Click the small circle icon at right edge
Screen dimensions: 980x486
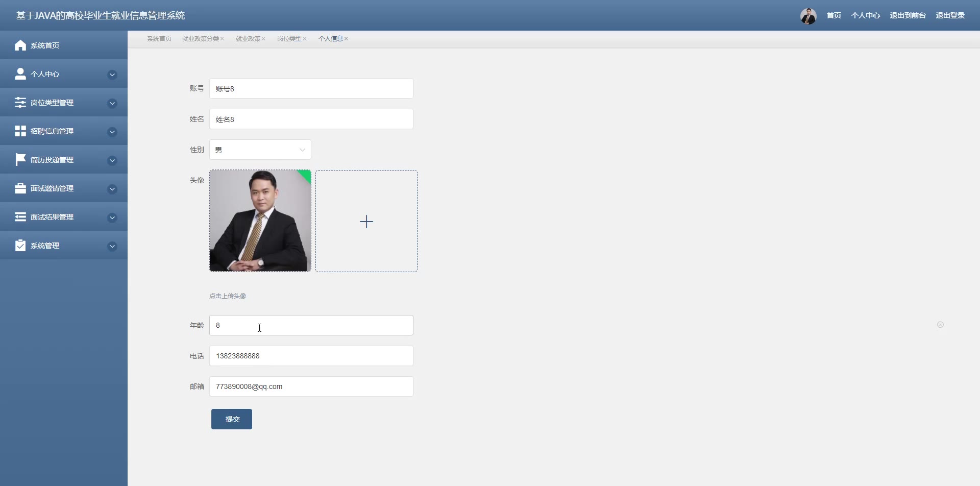[x=940, y=325]
